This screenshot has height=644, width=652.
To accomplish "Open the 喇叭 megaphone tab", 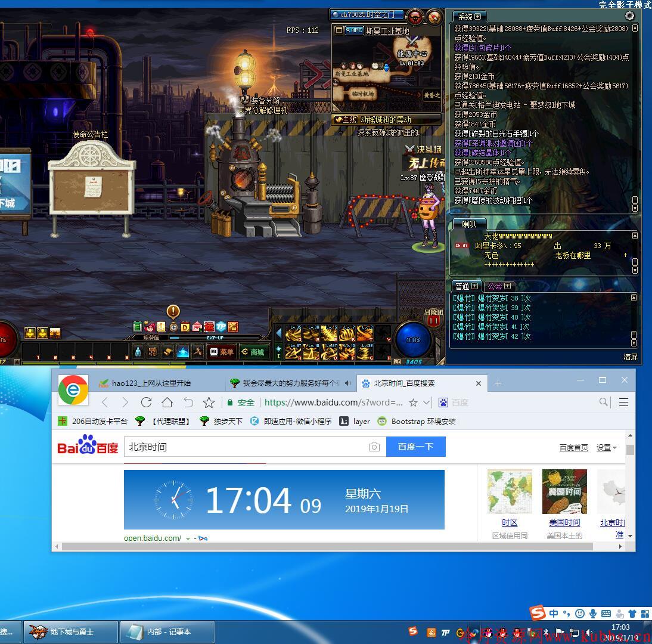I will click(x=468, y=224).
